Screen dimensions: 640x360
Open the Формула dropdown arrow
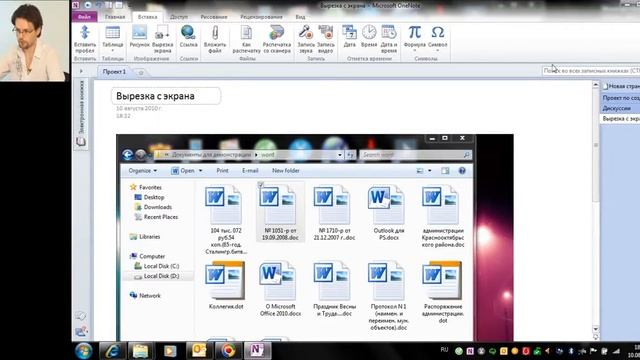click(415, 51)
